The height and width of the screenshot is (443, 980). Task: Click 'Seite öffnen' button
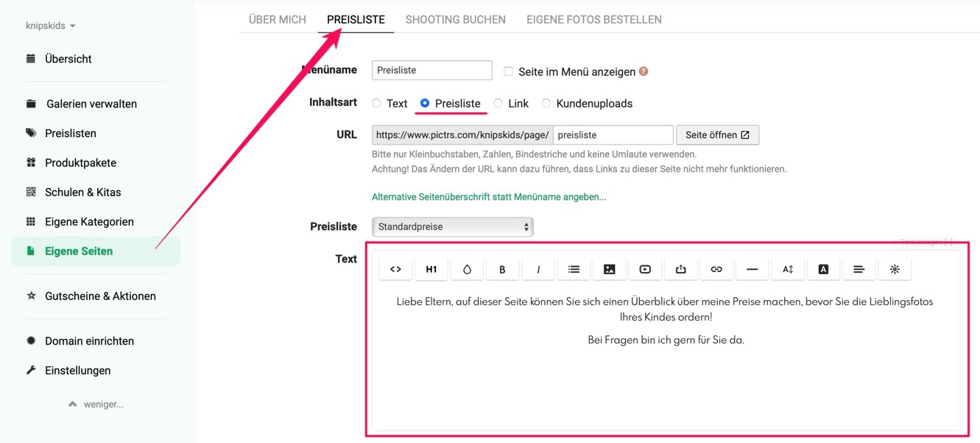(x=716, y=135)
